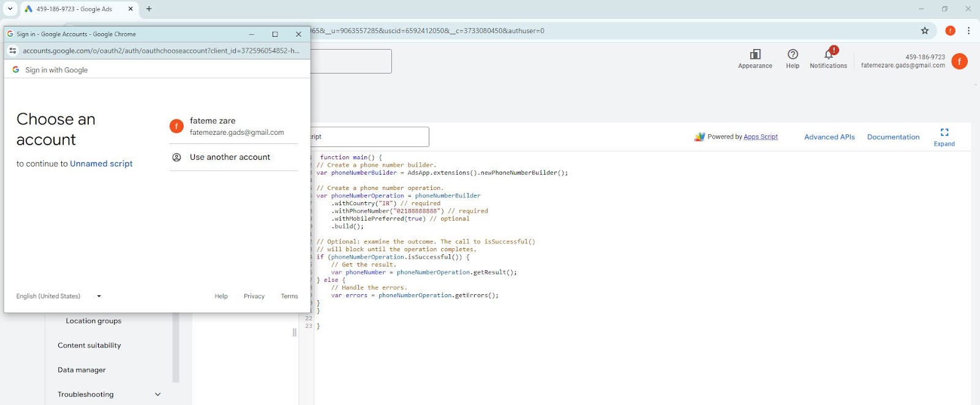View site information icon in sign-in popup
Image resolution: width=980 pixels, height=405 pixels.
[13, 51]
